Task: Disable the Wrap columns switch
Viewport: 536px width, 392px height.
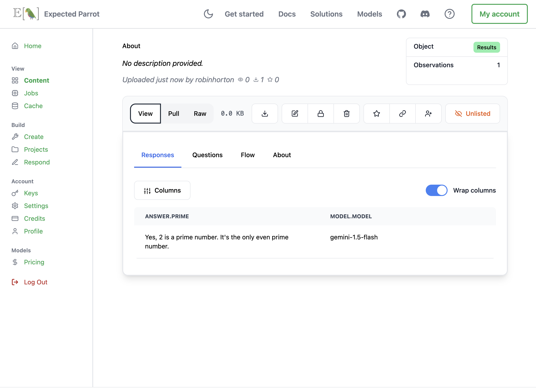Action: pyautogui.click(x=436, y=190)
